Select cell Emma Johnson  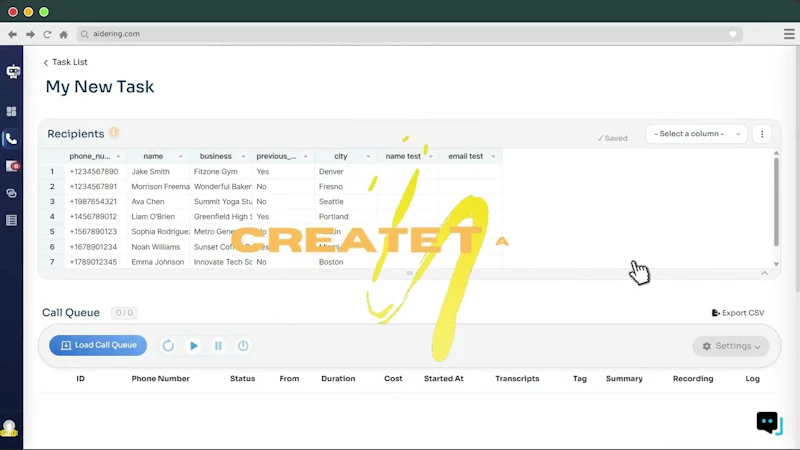(159, 262)
